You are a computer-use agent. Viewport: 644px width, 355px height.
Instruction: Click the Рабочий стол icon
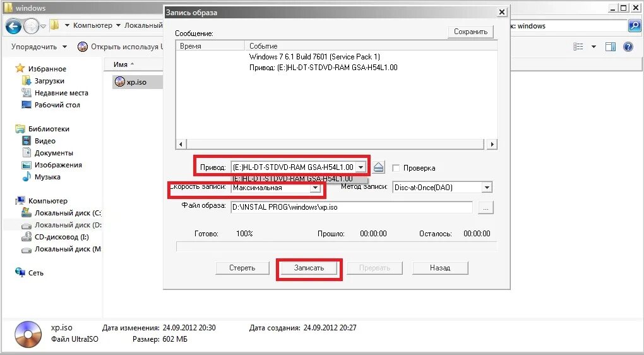pyautogui.click(x=27, y=104)
